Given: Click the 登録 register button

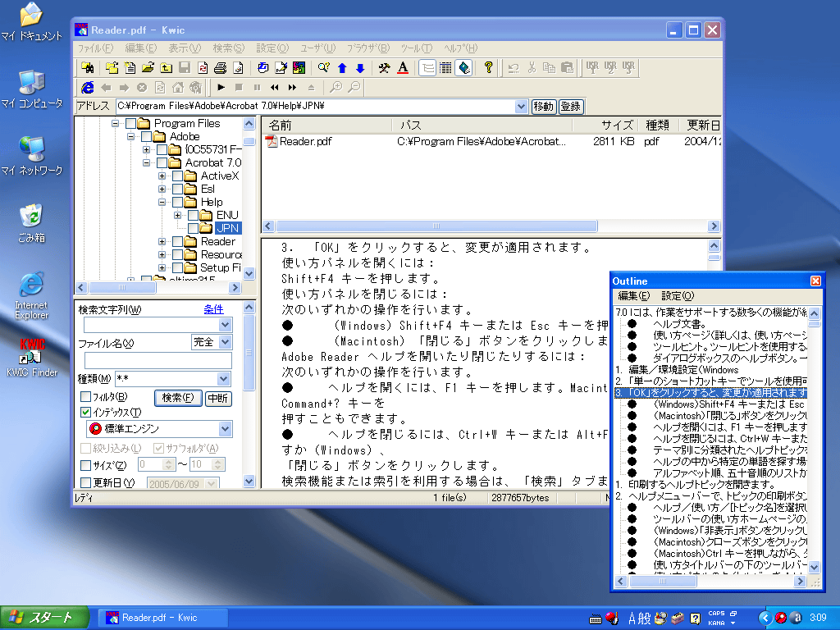Looking at the screenshot, I should pos(571,106).
